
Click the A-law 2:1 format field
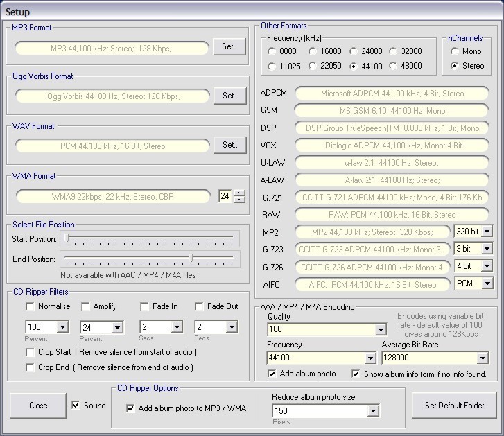392,180
